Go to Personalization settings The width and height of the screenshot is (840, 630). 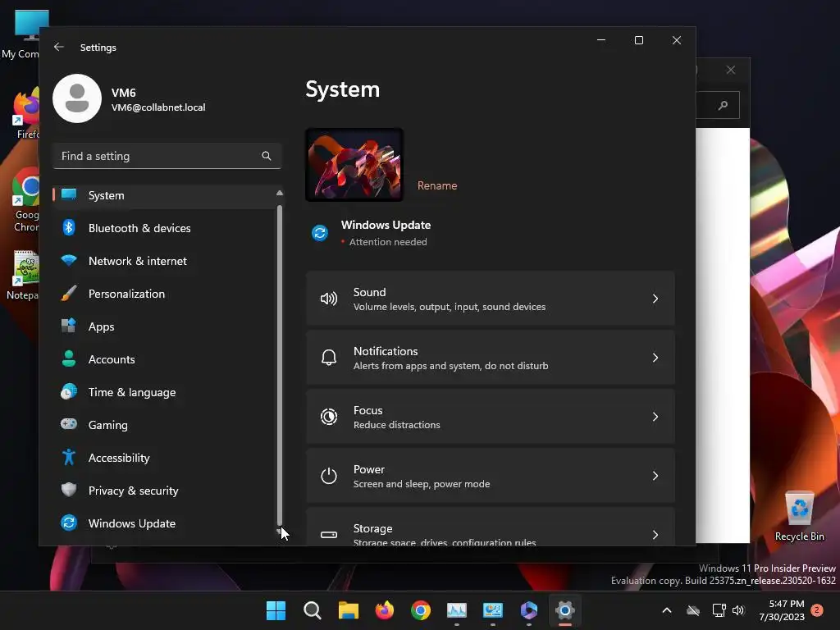pos(167,294)
